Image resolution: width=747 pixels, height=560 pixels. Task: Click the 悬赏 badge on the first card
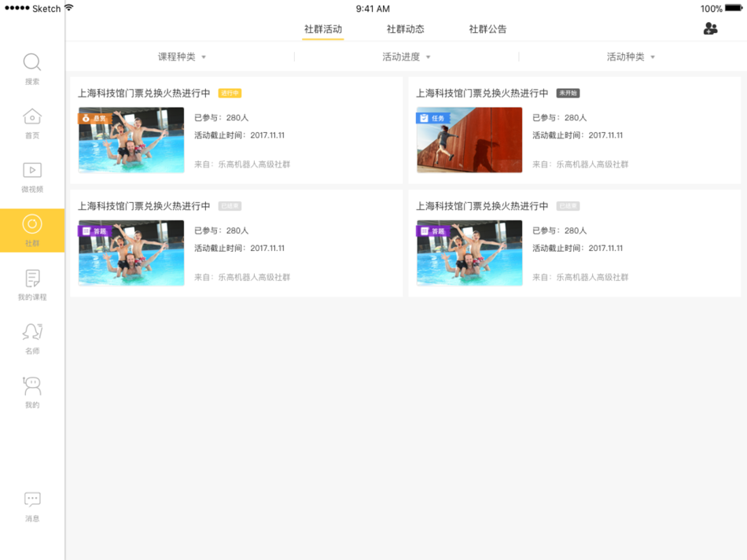[94, 118]
